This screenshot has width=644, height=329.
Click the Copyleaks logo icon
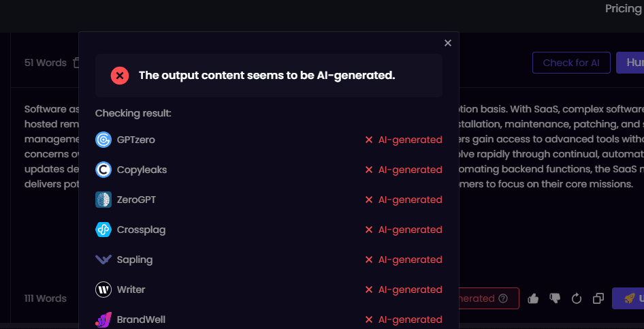click(x=103, y=170)
